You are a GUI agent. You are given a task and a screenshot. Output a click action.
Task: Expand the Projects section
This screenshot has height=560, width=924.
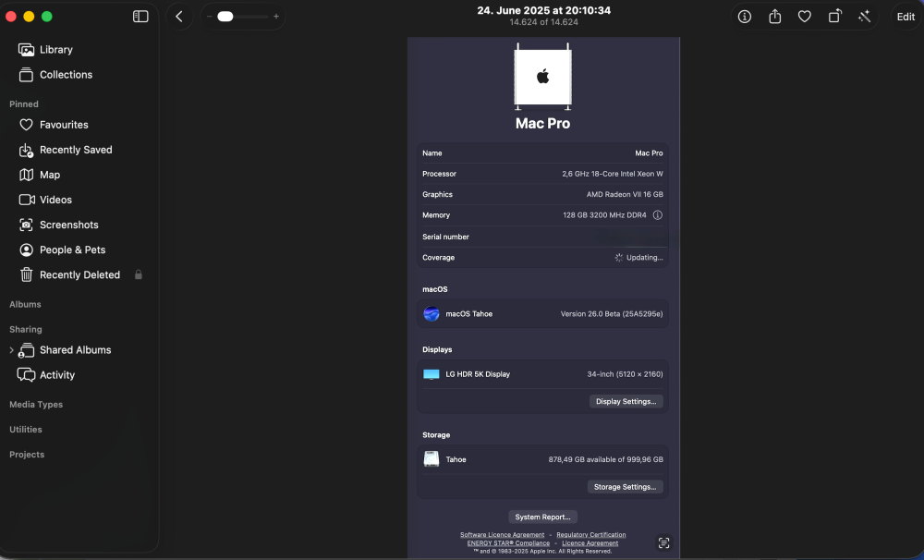27,455
